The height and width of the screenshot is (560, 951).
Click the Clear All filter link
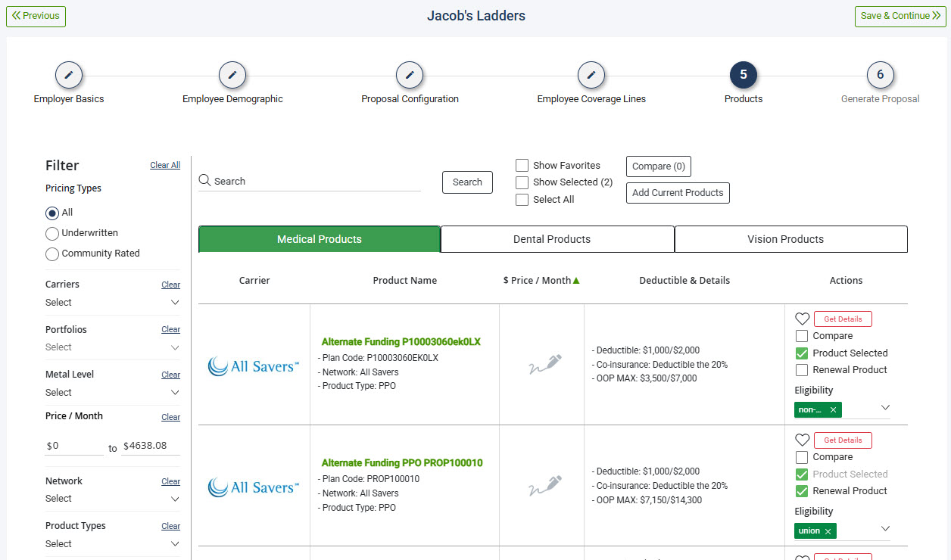tap(165, 164)
